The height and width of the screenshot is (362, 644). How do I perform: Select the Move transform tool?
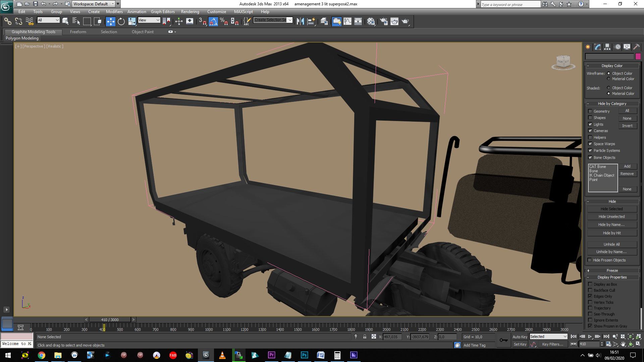pyautogui.click(x=110, y=21)
